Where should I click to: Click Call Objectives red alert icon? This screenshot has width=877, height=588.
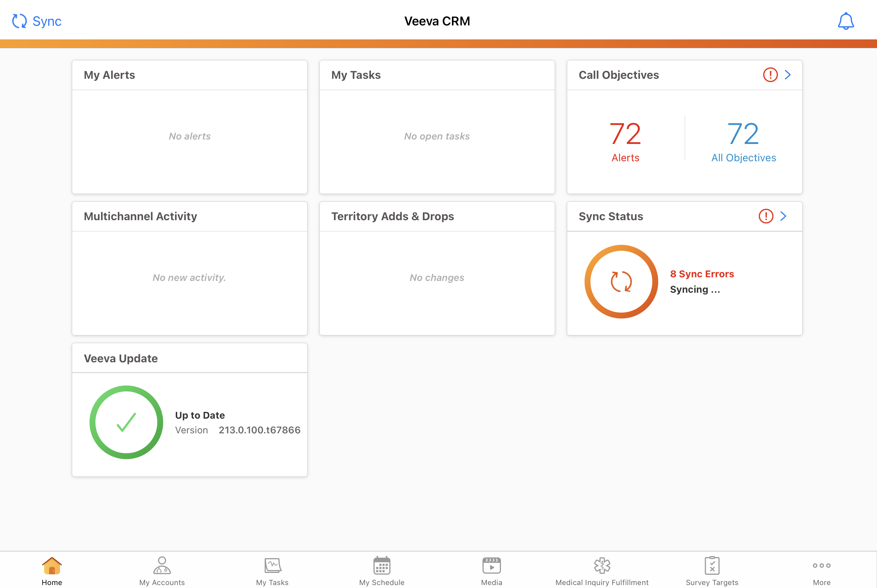click(x=770, y=75)
